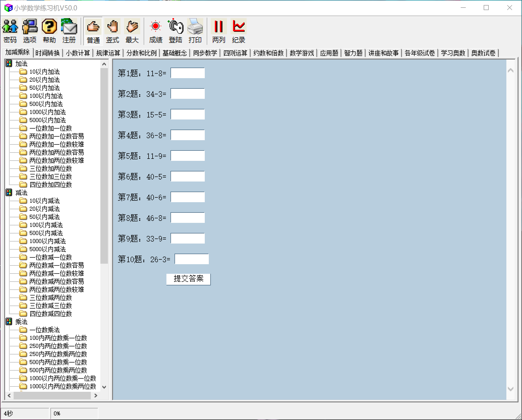Select 两位数减两位数较难 tree item
Viewport: 522px width, 420px height.
[57, 289]
